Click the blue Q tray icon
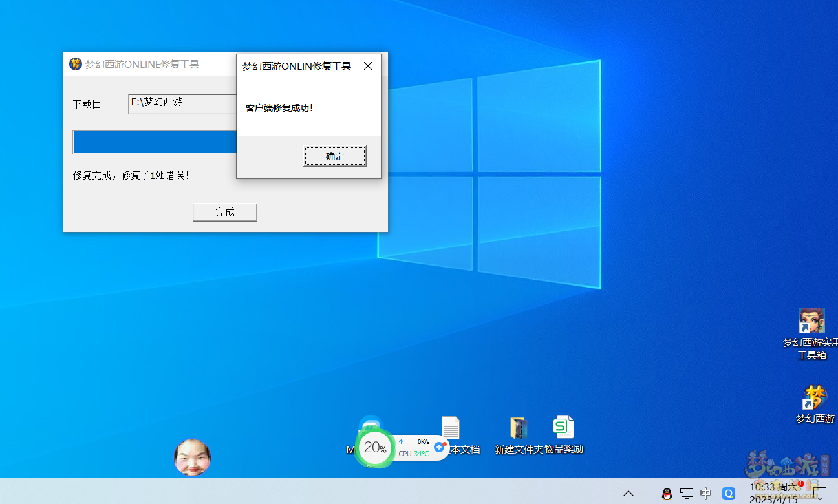The height and width of the screenshot is (504, 838). tap(729, 494)
